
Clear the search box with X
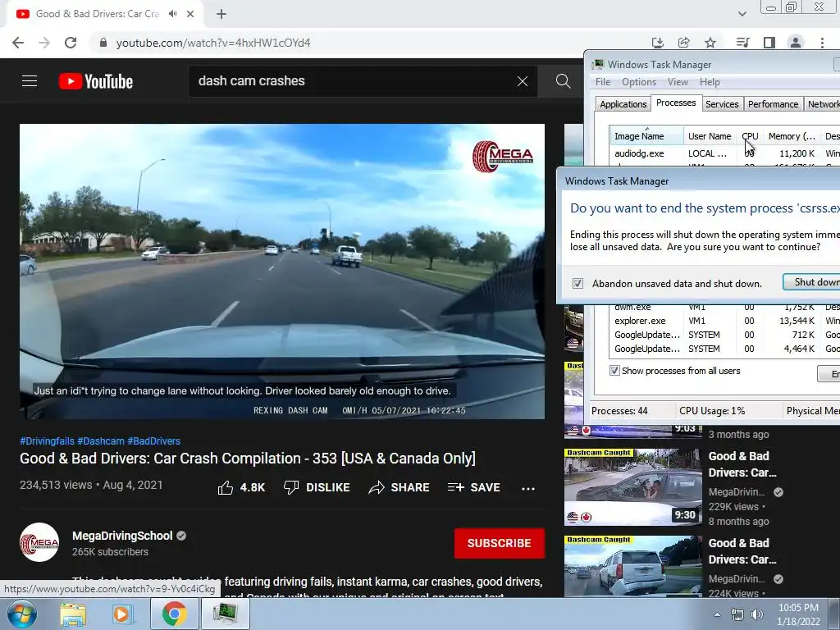click(x=523, y=81)
